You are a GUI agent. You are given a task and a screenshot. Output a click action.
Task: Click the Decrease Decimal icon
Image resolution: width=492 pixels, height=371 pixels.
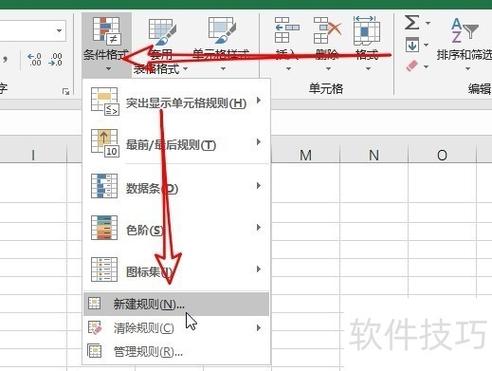click(x=56, y=59)
